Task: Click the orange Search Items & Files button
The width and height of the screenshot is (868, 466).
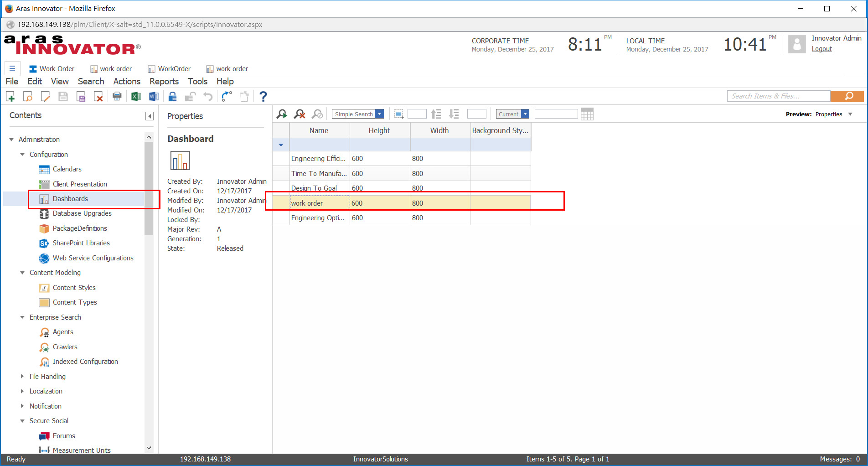Action: 847,96
